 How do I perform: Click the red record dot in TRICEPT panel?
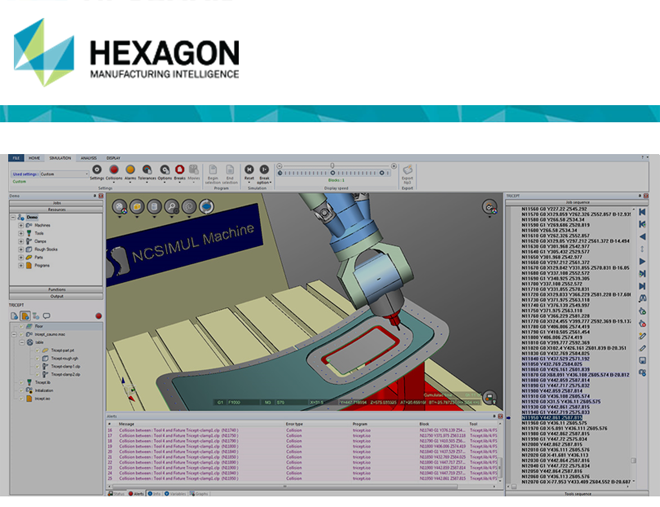pyautogui.click(x=98, y=316)
